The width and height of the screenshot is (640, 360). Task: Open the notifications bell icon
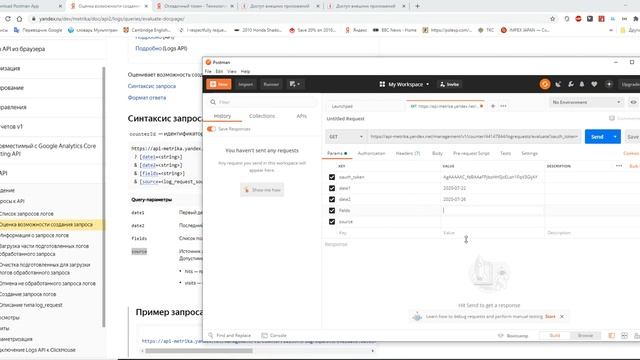coord(582,84)
